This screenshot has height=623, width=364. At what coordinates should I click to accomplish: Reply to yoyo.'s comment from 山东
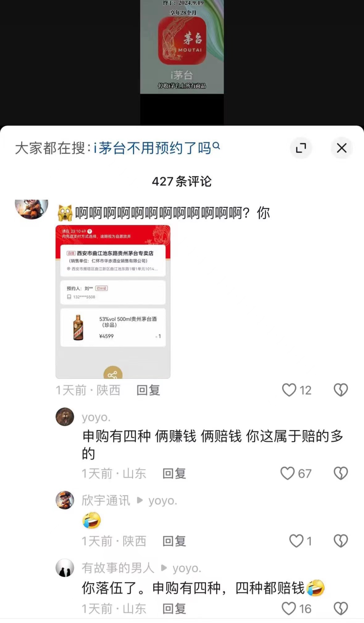pos(174,474)
